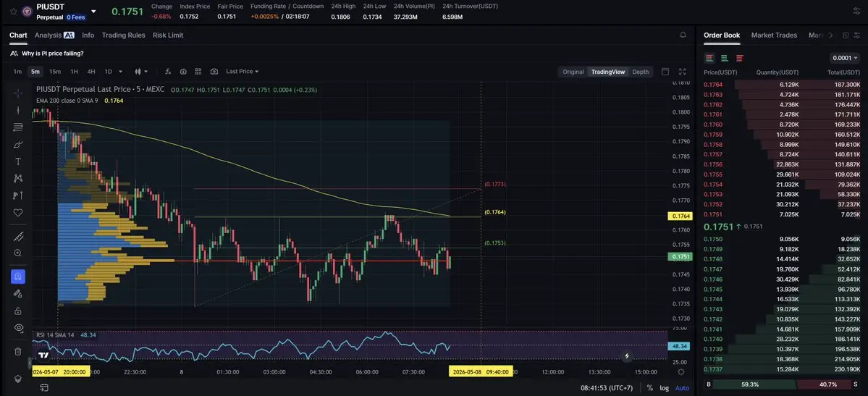Expand more timeframes next to 1D
This screenshot has width=868, height=396.
click(121, 72)
